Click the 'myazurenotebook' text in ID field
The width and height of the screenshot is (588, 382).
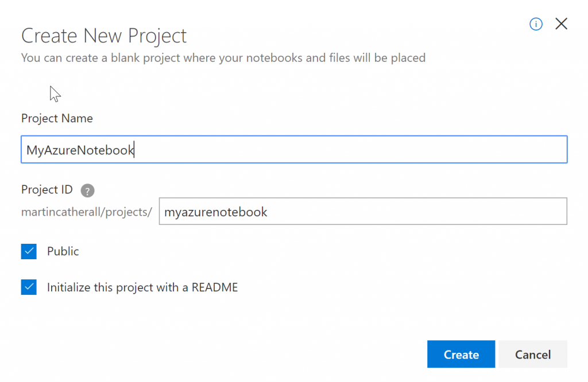(216, 212)
